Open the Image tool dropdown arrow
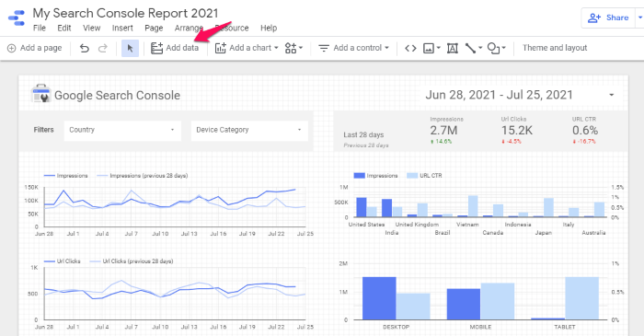 coord(438,48)
